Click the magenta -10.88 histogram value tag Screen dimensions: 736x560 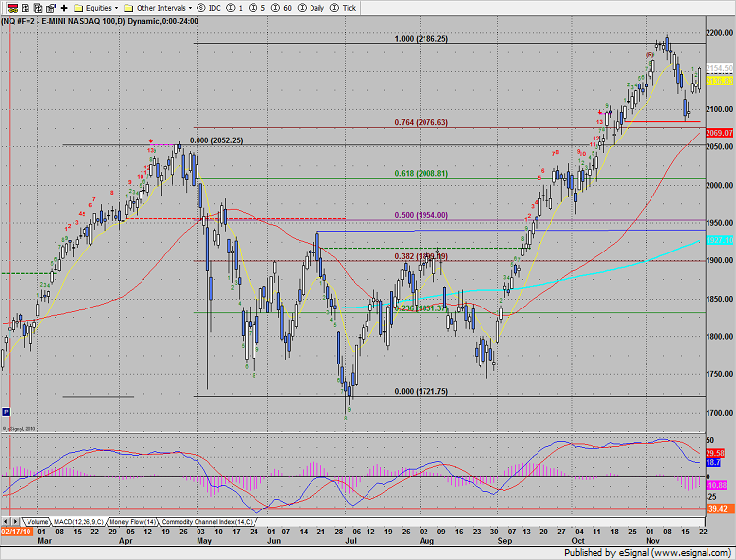[716, 485]
